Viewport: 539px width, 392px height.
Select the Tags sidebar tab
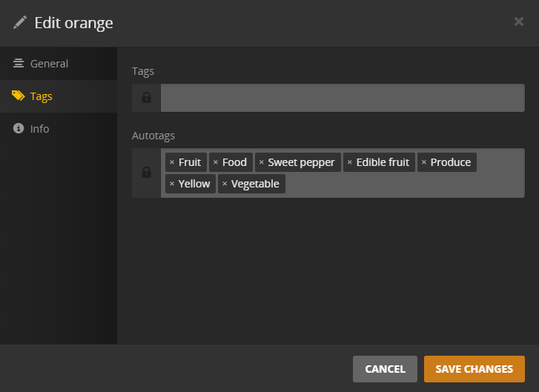coord(41,96)
